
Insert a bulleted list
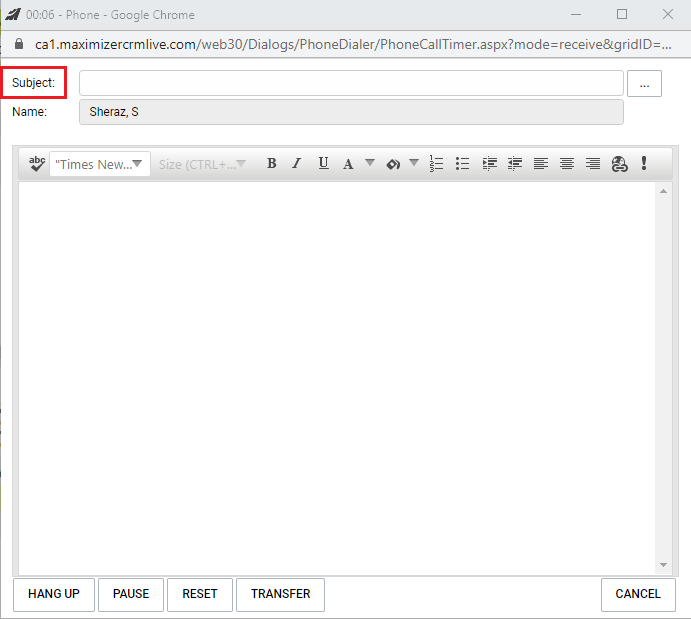point(462,164)
